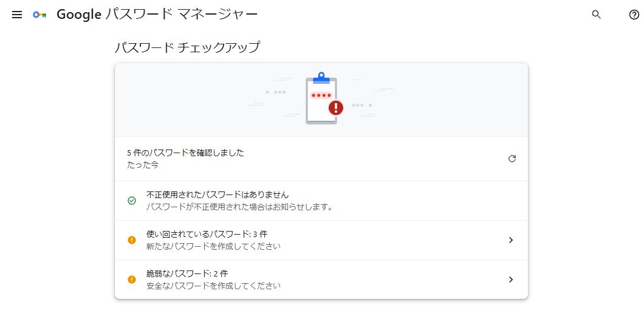Open the search magnifier icon
The height and width of the screenshot is (313, 644).
pyautogui.click(x=596, y=15)
